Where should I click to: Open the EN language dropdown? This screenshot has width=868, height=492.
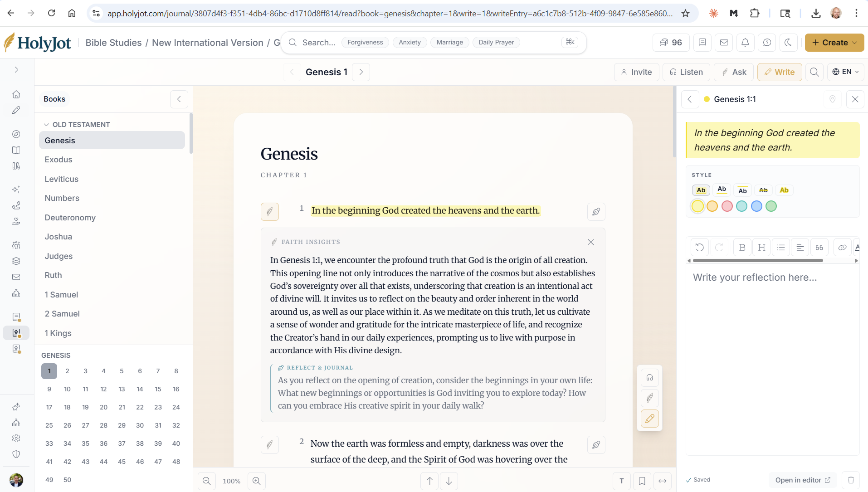pos(845,72)
